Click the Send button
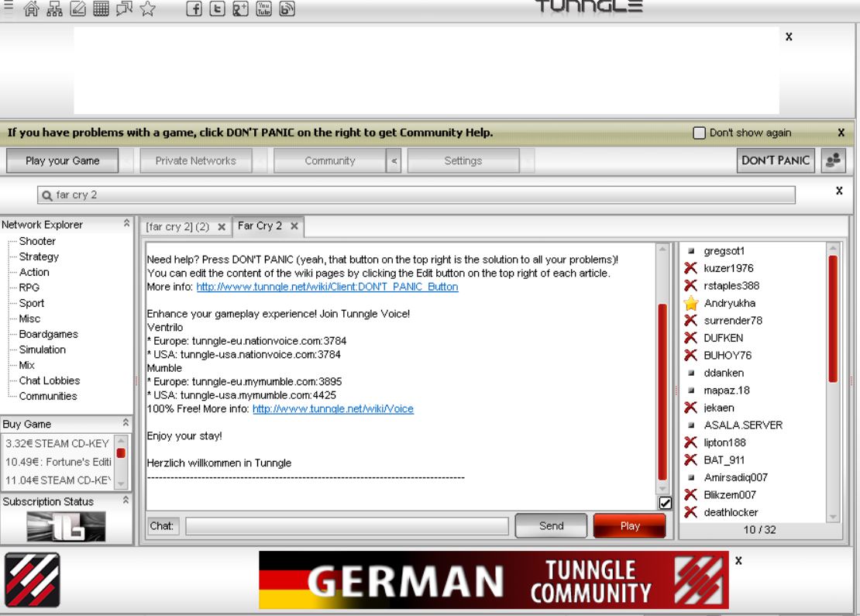The image size is (860, 616). click(551, 526)
